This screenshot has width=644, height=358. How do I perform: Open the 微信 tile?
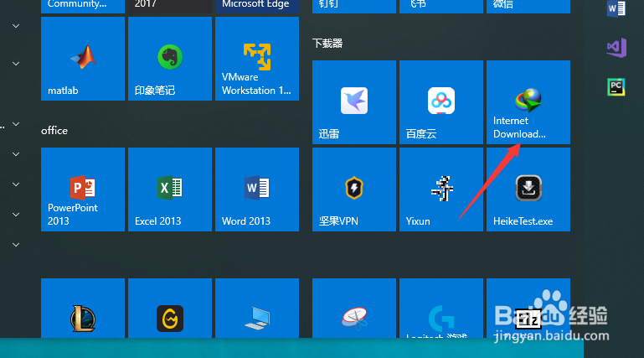[x=528, y=7]
